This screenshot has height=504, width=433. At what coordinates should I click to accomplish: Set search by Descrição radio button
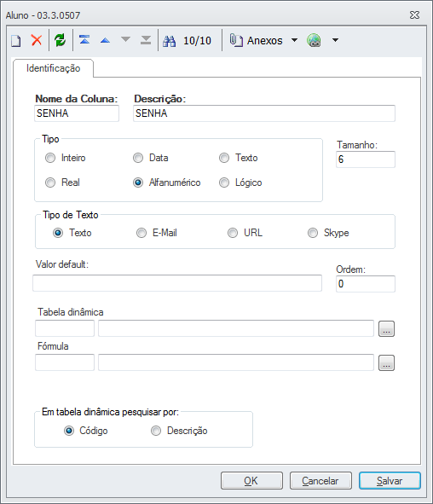(x=156, y=431)
